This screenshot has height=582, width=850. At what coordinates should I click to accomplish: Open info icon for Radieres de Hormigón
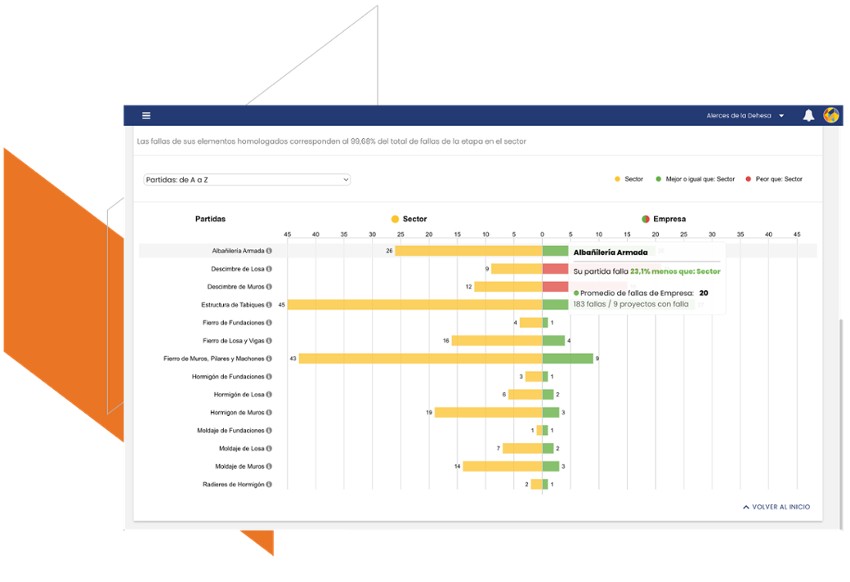coord(269,485)
